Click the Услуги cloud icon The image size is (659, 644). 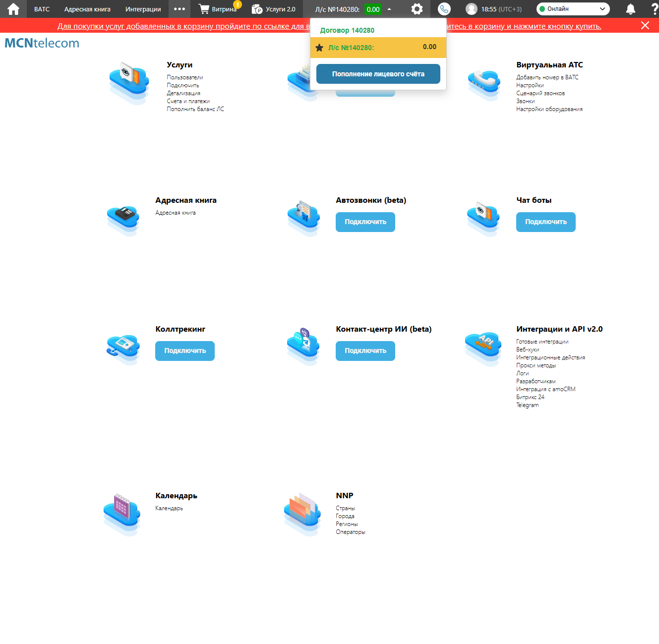click(129, 82)
